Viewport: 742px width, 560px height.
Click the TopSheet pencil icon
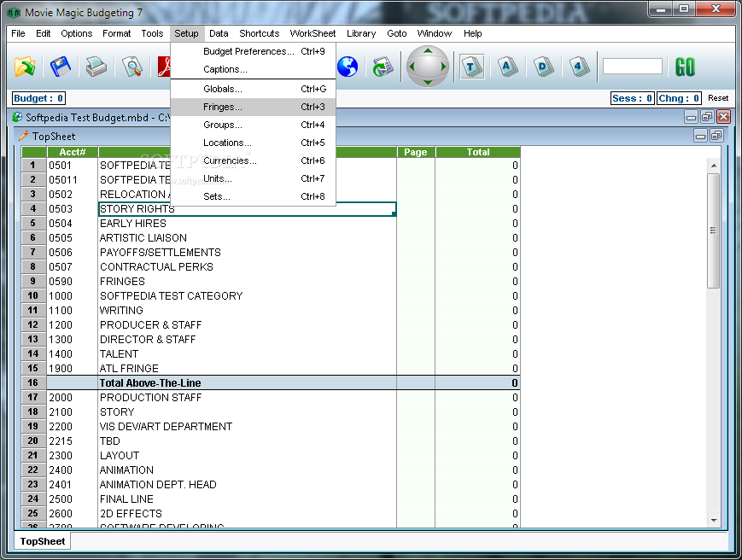point(23,137)
